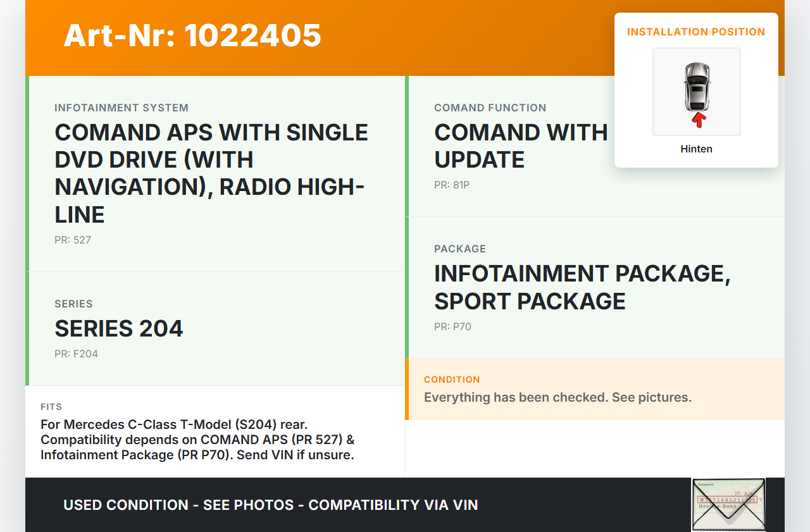
Task: Click the "FITS" label
Action: coord(51,407)
